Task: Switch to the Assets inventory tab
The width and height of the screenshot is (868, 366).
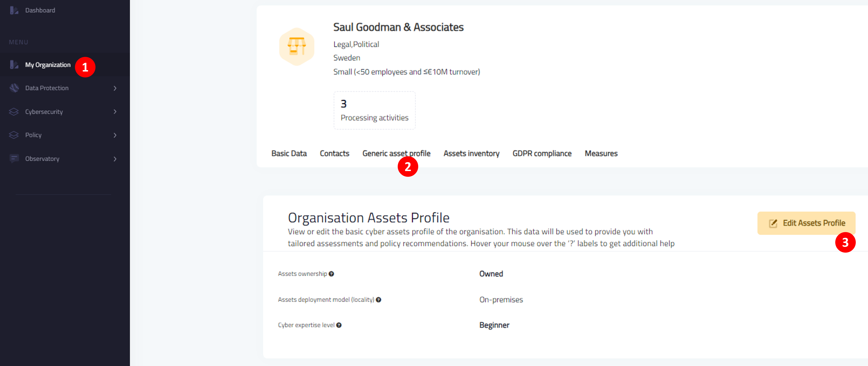Action: point(471,153)
